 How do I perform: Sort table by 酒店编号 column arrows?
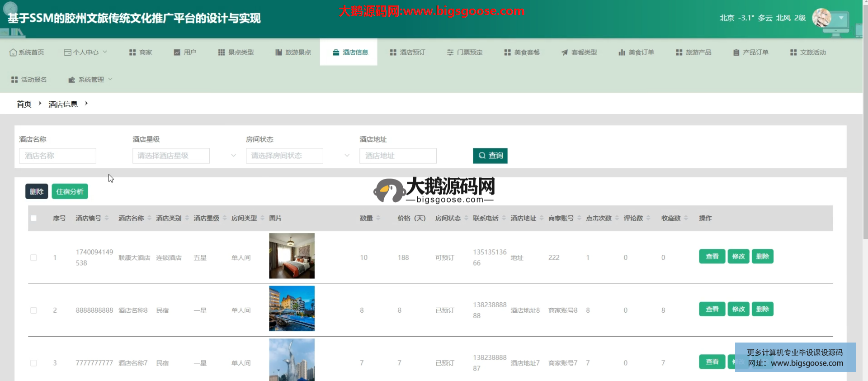pos(107,218)
